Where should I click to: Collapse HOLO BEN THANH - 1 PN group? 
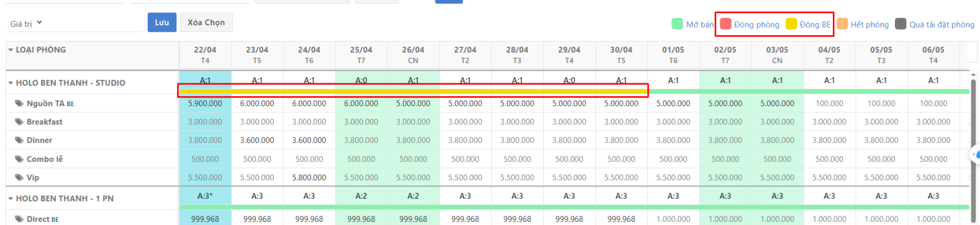[10, 199]
